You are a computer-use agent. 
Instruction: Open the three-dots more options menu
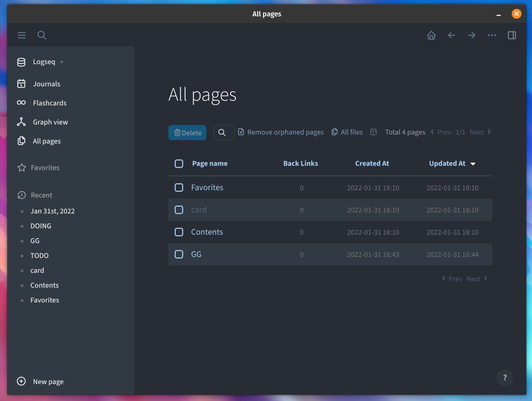(491, 35)
